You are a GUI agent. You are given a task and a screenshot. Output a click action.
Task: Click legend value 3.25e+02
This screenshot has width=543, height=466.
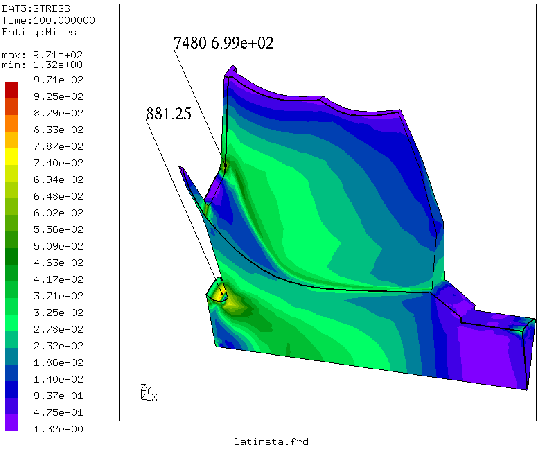58,313
